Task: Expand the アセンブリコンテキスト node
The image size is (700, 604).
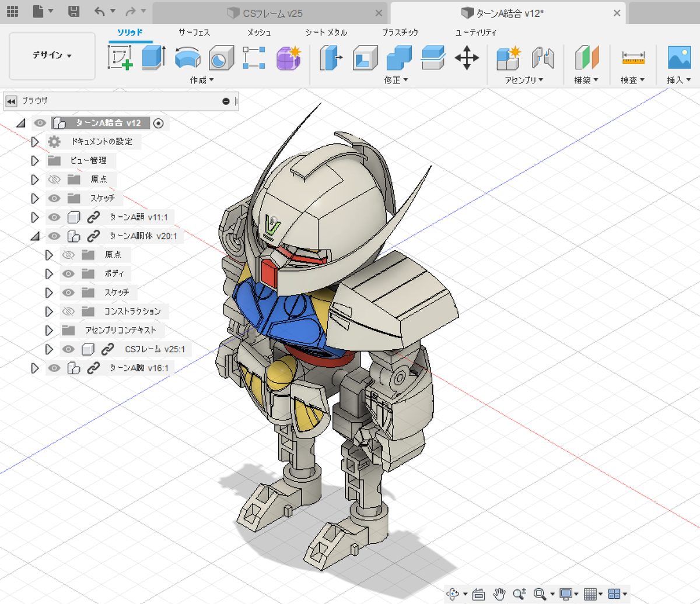Action: pos(50,330)
